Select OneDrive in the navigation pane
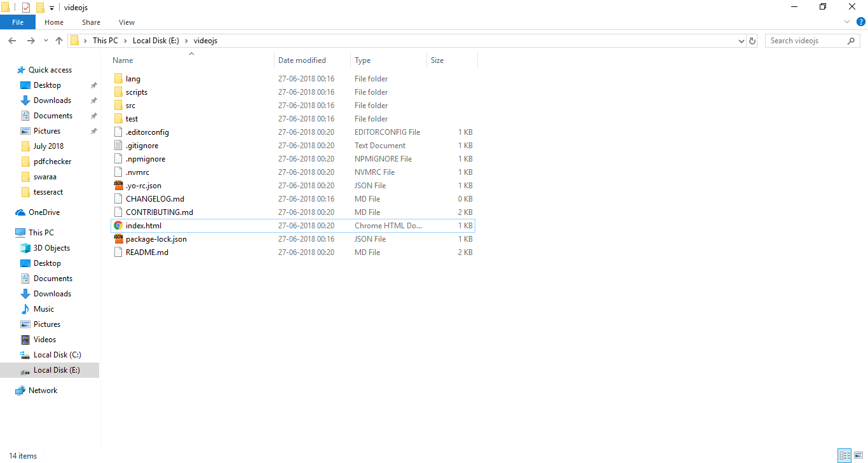Viewport: 868px width, 463px height. (44, 212)
